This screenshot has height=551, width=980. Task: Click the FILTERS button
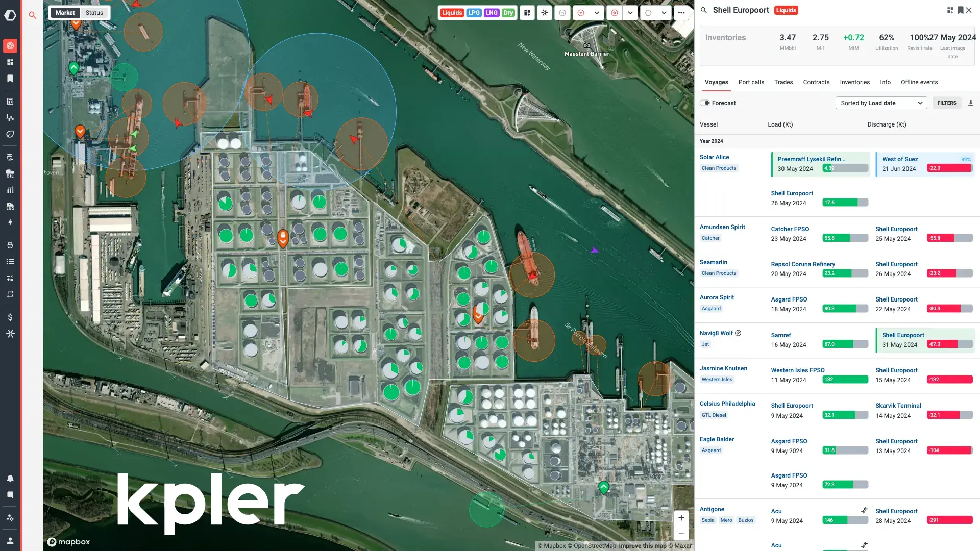pyautogui.click(x=947, y=103)
